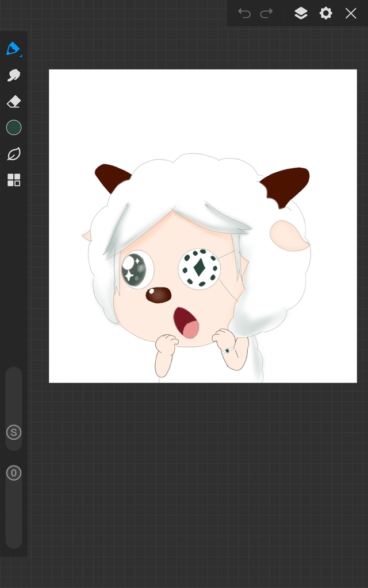Image resolution: width=368 pixels, height=588 pixels.
Task: Close the drawing with the X button
Action: coord(351,13)
